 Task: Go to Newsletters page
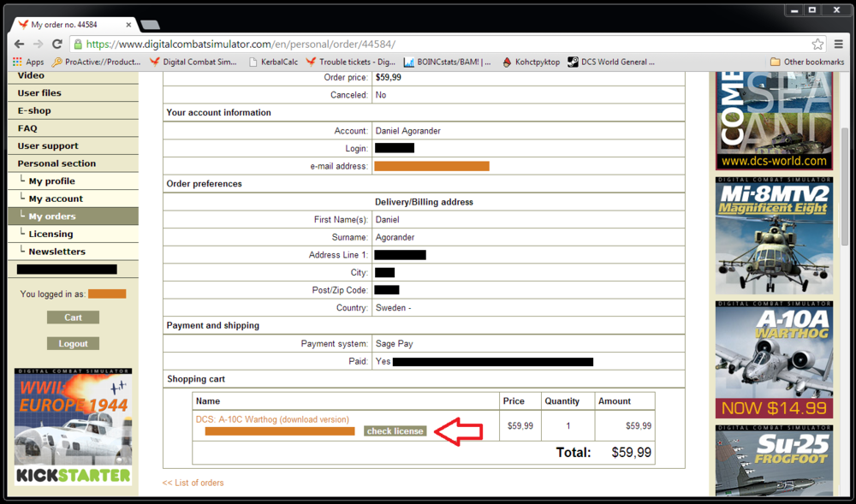pyautogui.click(x=73, y=252)
